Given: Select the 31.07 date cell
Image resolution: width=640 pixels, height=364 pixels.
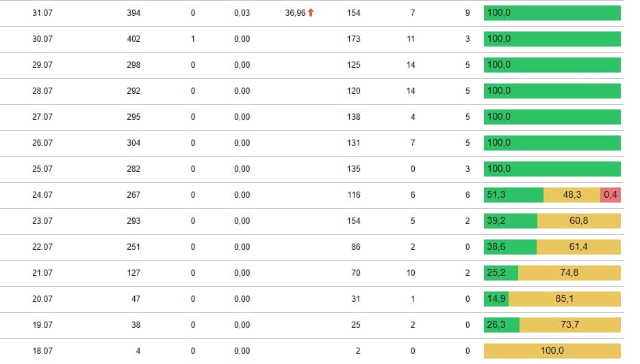Looking at the screenshot, I should (42, 12).
